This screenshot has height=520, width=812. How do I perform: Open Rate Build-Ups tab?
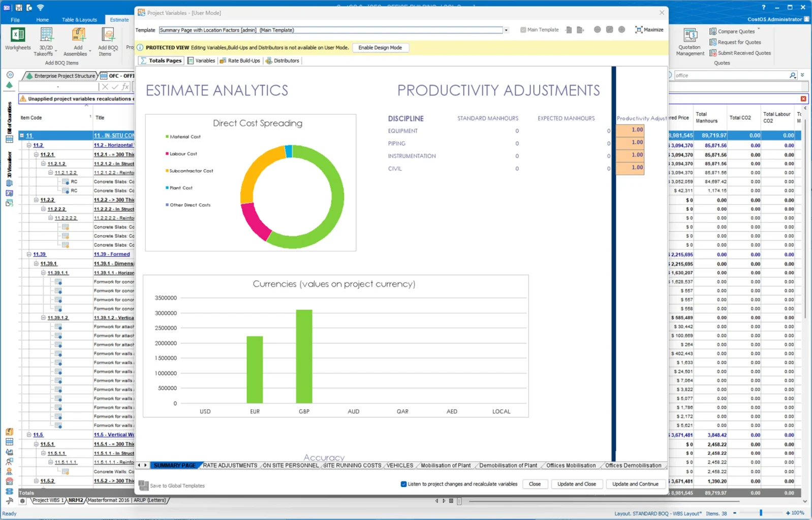point(240,60)
